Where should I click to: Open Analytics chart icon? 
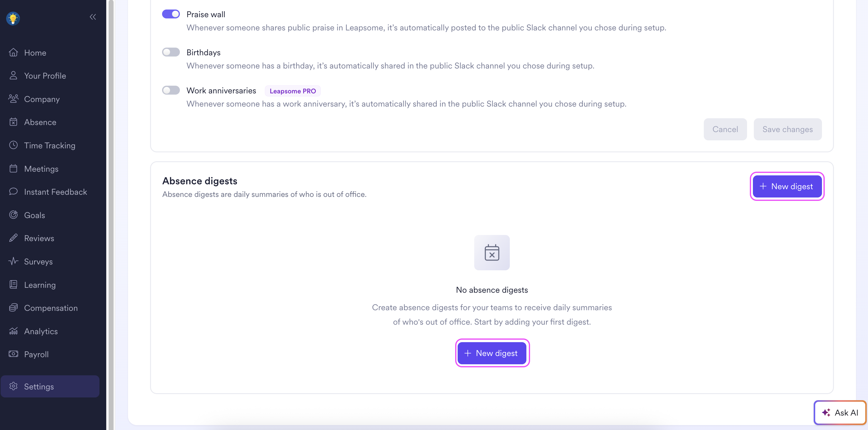pyautogui.click(x=14, y=331)
